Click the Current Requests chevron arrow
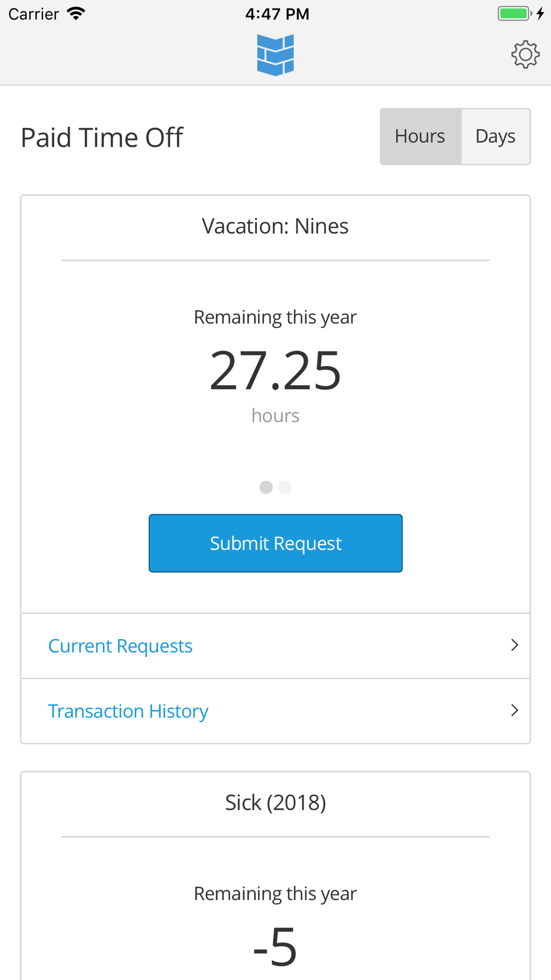Viewport: 551px width, 980px height. coord(515,645)
